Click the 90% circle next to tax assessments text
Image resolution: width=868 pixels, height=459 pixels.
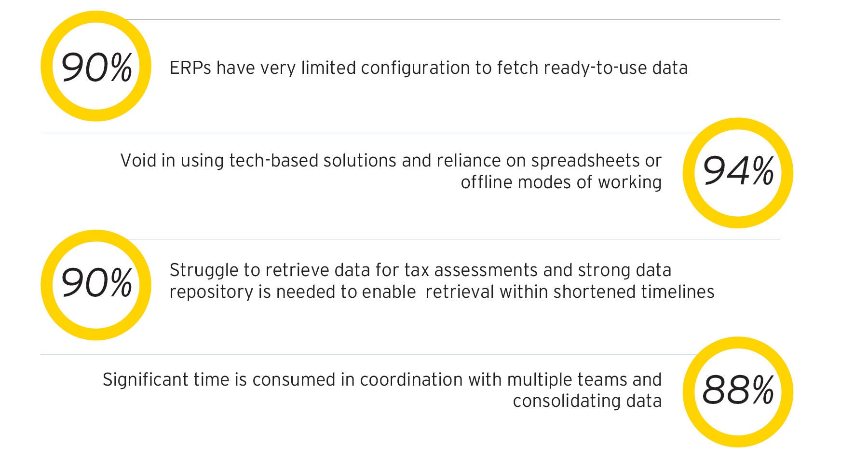[95, 284]
